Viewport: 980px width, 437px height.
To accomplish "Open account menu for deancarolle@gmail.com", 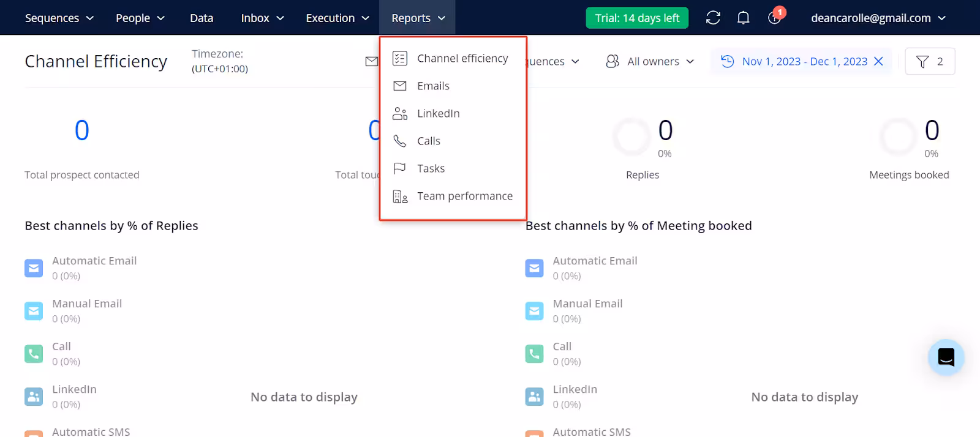I will click(x=878, y=18).
